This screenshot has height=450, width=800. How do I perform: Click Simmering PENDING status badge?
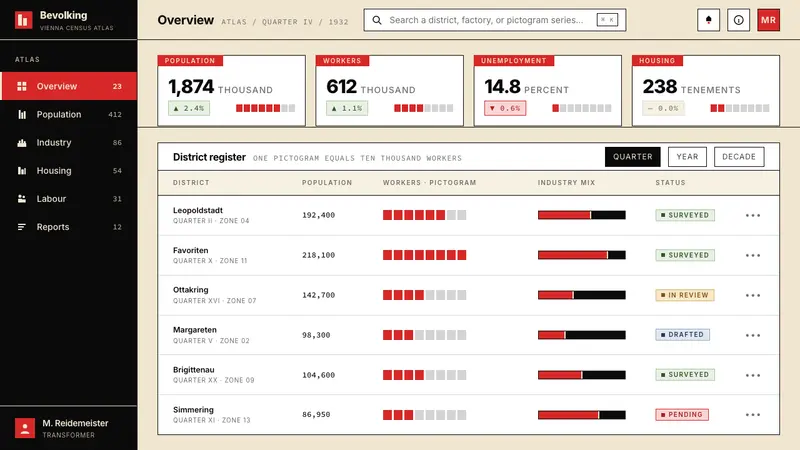pyautogui.click(x=682, y=415)
